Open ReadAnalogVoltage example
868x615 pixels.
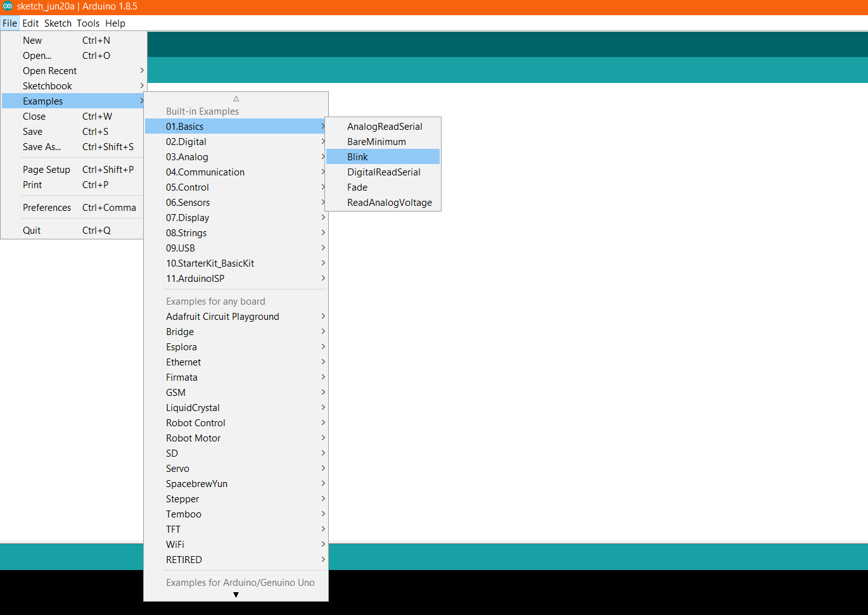[x=383, y=203]
